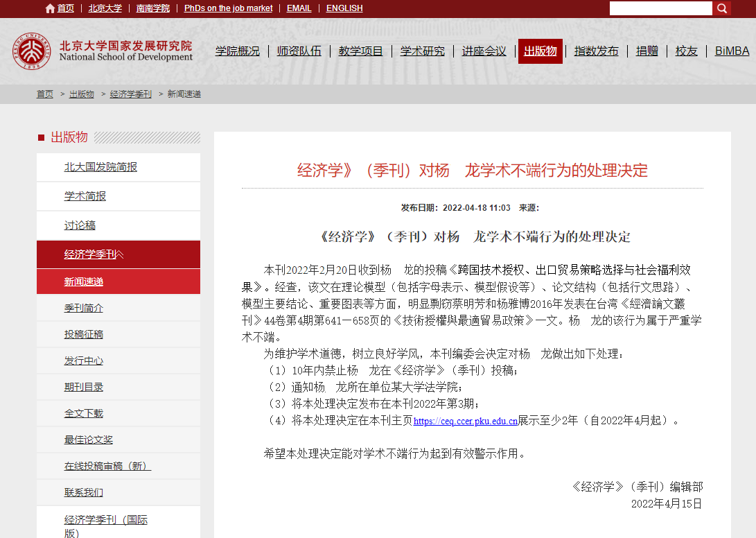Open the 学院概况 navigation menu

(x=237, y=51)
